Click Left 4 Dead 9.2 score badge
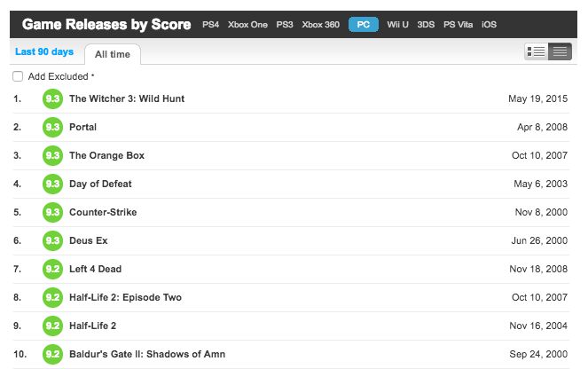Image resolution: width=588 pixels, height=369 pixels. [x=52, y=269]
